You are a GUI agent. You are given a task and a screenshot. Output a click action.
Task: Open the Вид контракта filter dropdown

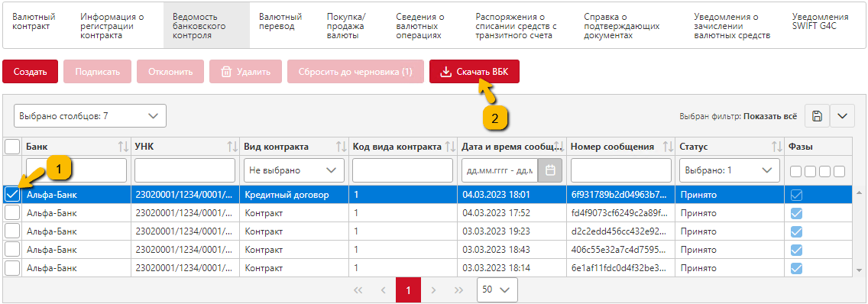294,170
